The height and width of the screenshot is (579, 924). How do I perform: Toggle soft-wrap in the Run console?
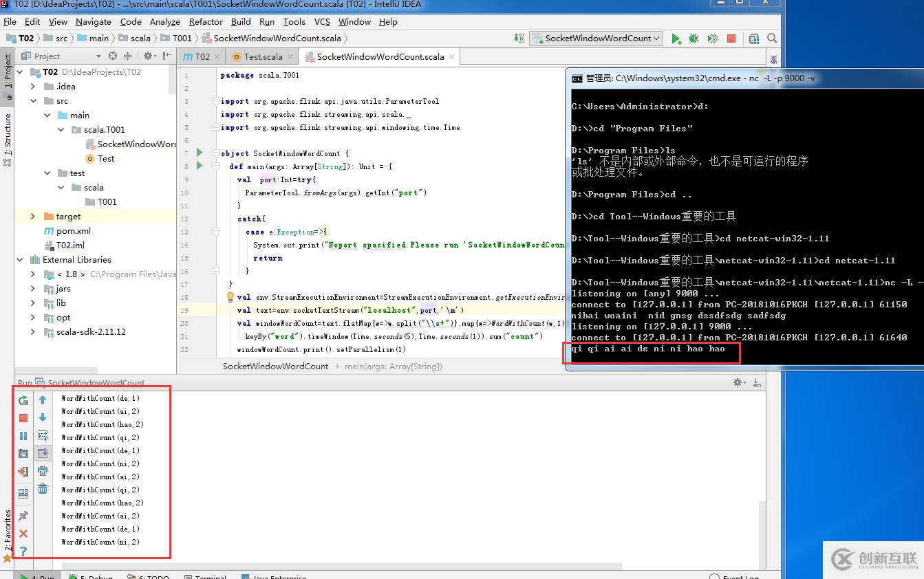[x=43, y=435]
